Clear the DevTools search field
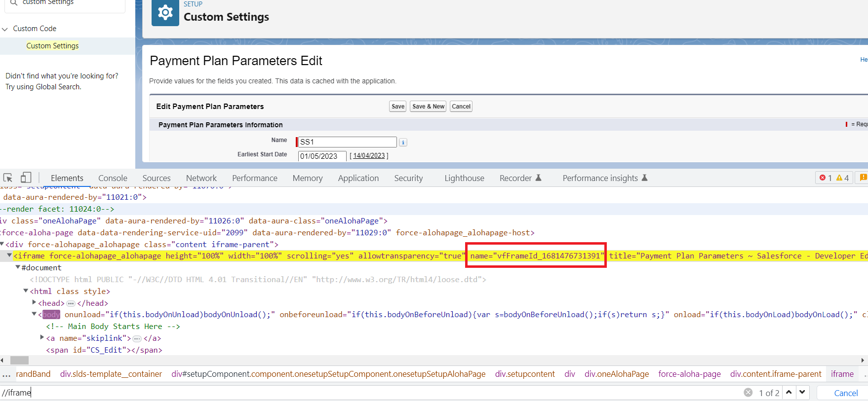868x401 pixels. (748, 393)
